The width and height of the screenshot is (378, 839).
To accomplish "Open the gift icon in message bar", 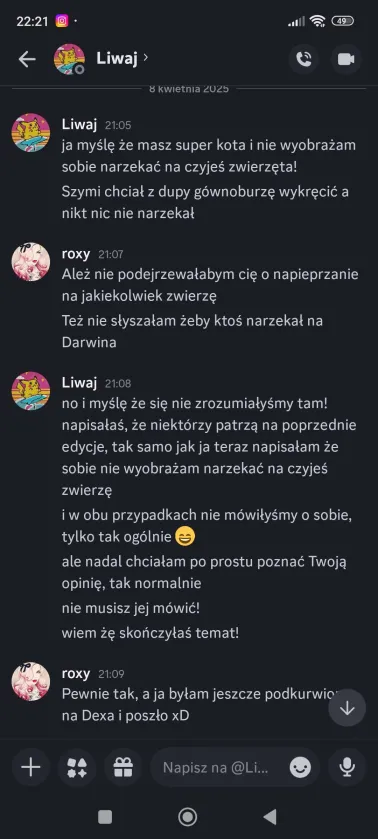I will point(123,768).
